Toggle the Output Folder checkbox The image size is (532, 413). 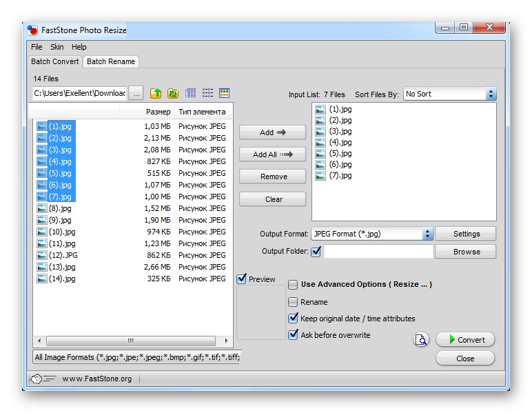316,252
